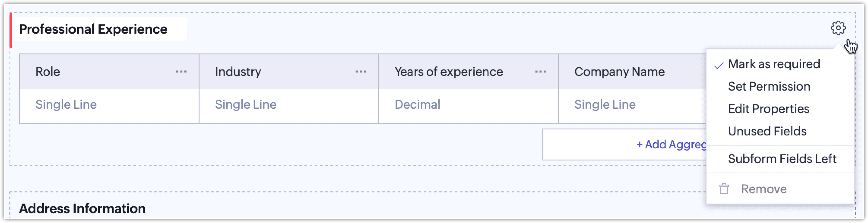The image size is (868, 223).
Task: Select Set Permission from menu
Action: (x=769, y=86)
